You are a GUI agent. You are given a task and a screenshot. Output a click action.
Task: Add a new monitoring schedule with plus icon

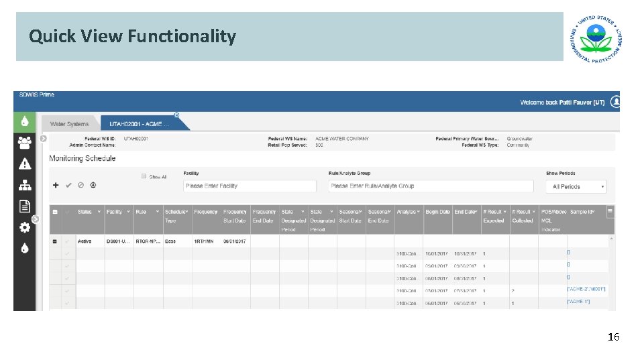56,185
